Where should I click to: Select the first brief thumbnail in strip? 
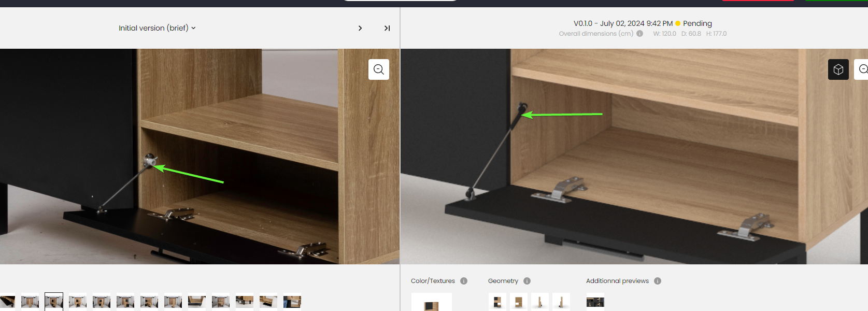7,302
